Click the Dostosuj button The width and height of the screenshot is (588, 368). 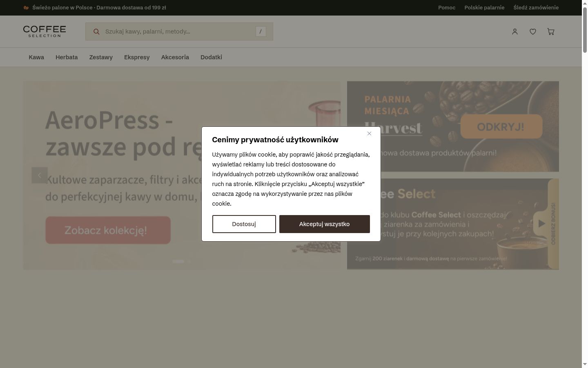click(x=244, y=224)
